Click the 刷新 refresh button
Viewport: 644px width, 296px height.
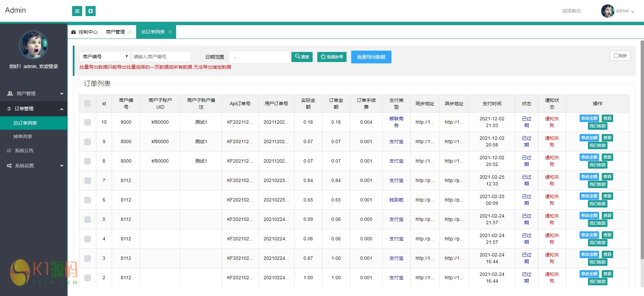[620, 56]
